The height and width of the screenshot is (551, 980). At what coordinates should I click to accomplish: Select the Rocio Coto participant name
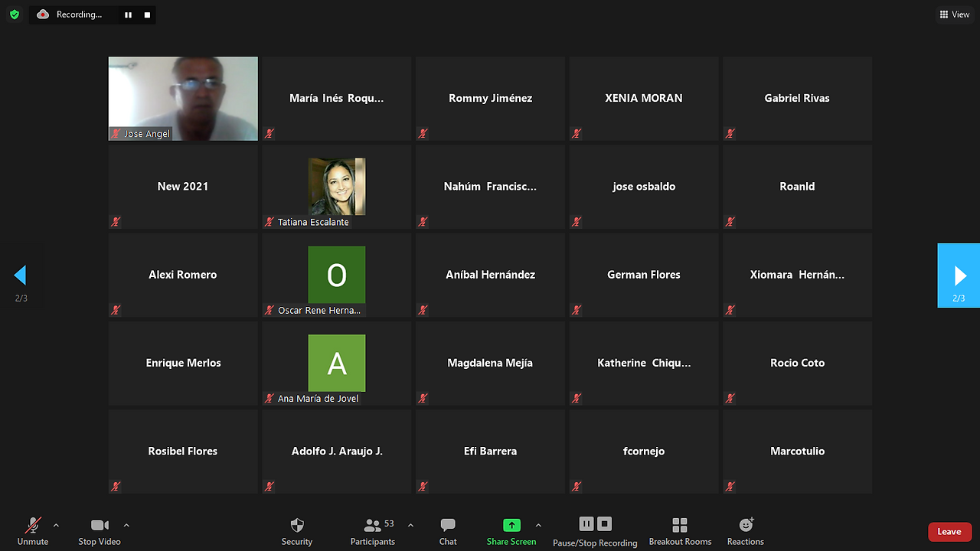(797, 363)
